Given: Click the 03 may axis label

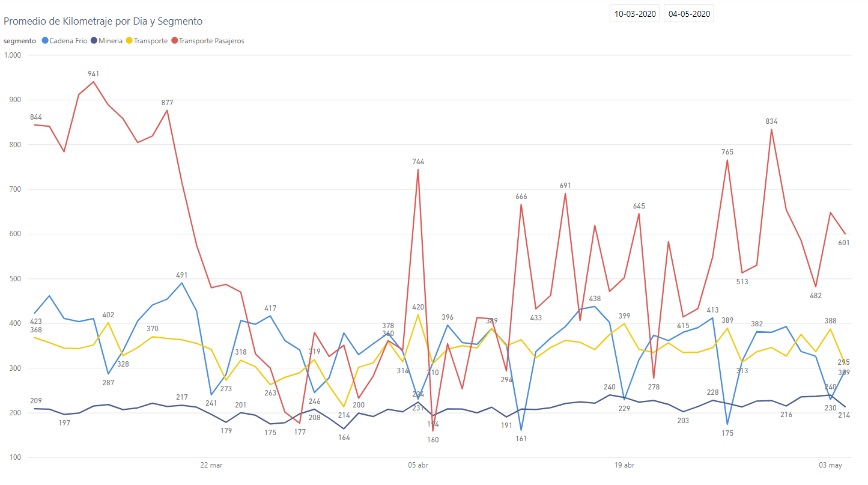Looking at the screenshot, I should click(x=831, y=465).
